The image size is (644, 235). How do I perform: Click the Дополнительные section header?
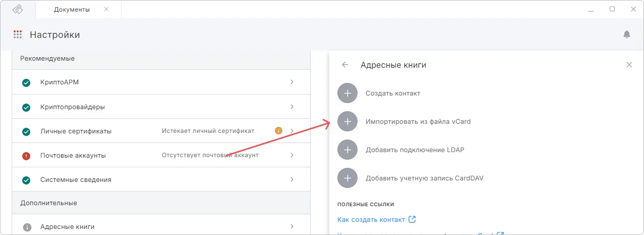pos(48,203)
